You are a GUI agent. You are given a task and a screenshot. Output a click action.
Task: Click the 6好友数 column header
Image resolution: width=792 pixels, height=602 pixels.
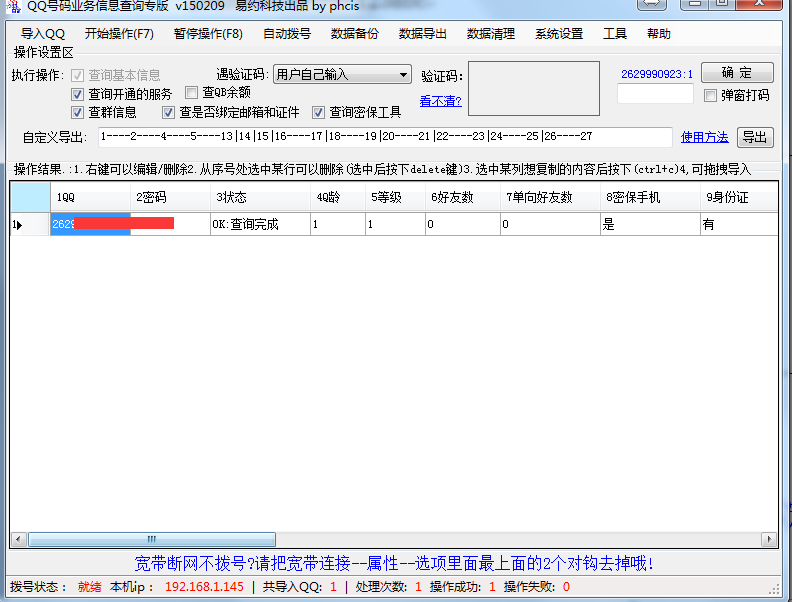tap(463, 197)
